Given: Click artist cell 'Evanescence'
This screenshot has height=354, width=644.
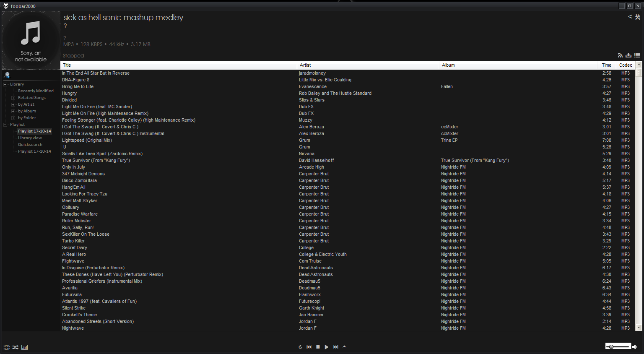Looking at the screenshot, I should click(312, 86).
